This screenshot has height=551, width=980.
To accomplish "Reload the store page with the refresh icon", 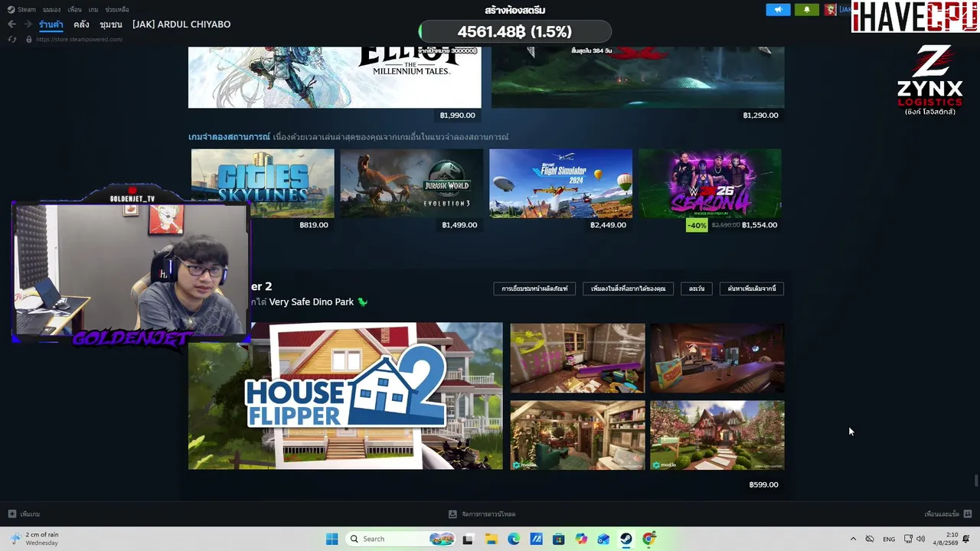I will click(11, 39).
